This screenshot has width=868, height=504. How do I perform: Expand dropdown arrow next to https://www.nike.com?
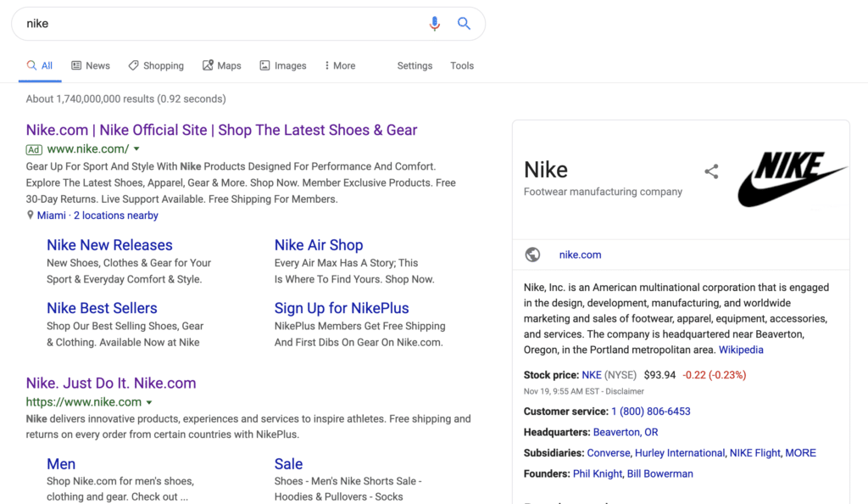[x=149, y=402]
